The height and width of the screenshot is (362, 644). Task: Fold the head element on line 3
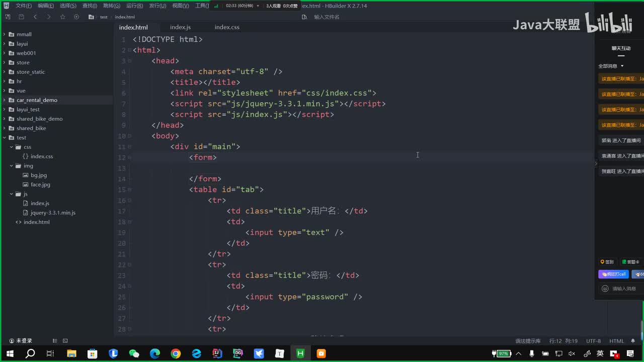click(x=130, y=61)
